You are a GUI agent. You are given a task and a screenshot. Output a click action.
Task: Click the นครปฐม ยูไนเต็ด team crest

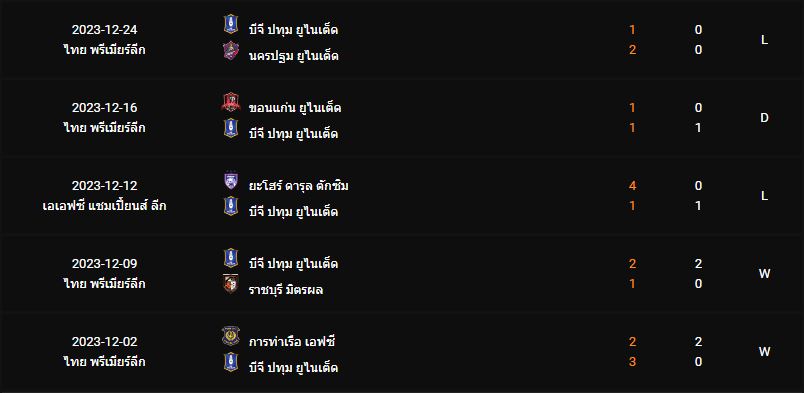click(x=231, y=50)
